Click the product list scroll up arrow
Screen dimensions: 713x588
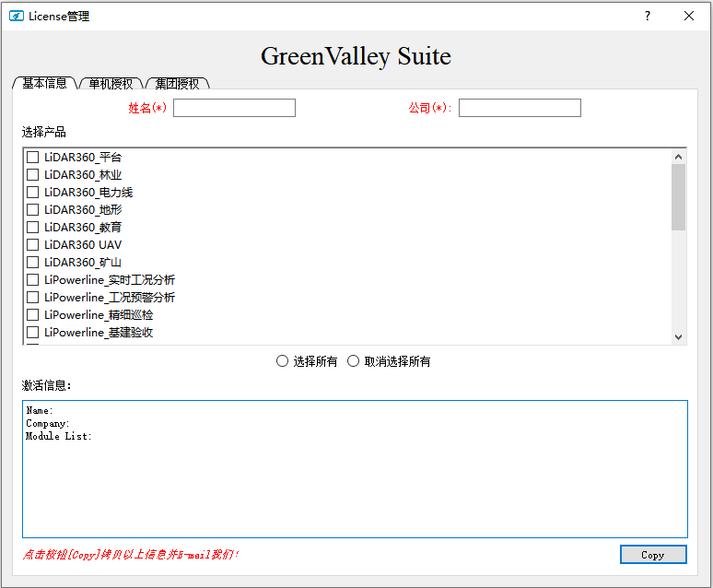point(678,157)
